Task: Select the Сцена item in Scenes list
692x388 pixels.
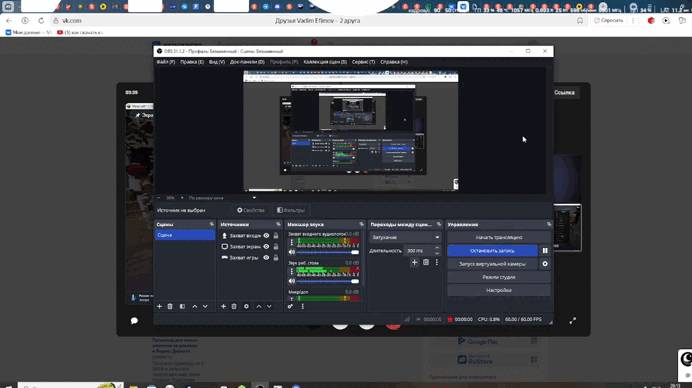Action: (185, 235)
